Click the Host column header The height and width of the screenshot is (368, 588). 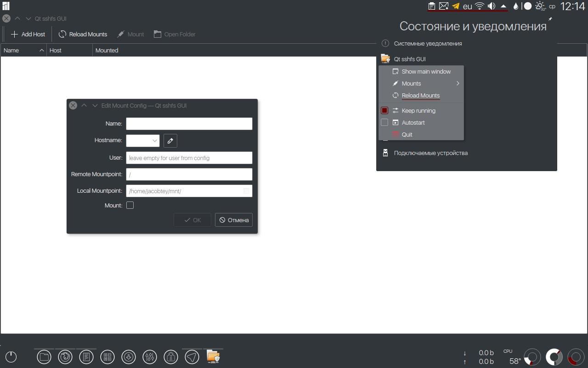point(69,50)
